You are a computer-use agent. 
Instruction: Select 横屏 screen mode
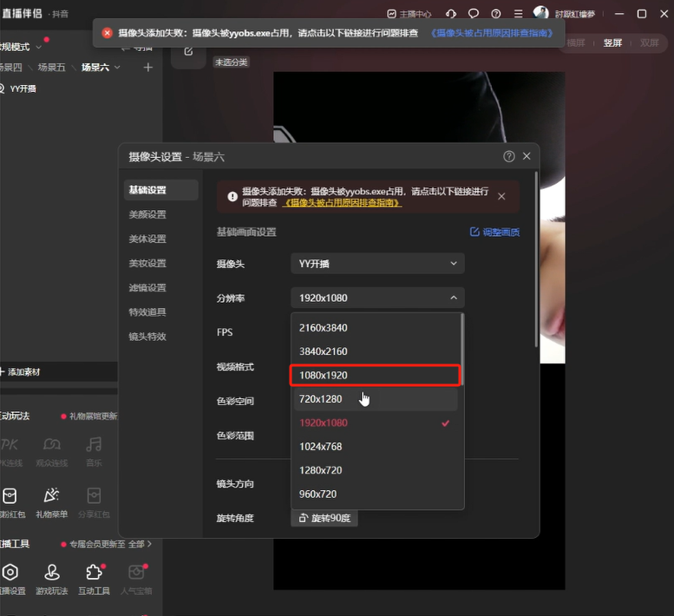(x=576, y=43)
